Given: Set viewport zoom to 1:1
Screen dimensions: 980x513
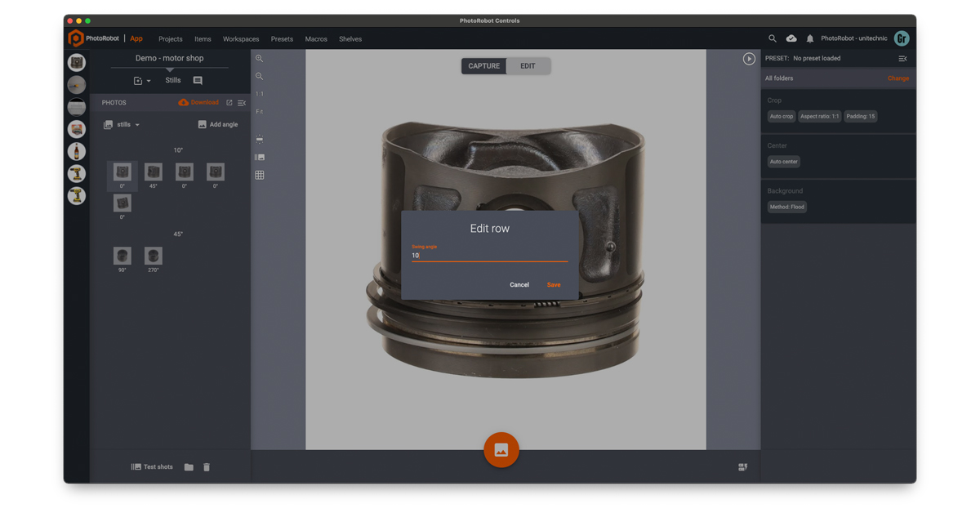Looking at the screenshot, I should pos(260,93).
